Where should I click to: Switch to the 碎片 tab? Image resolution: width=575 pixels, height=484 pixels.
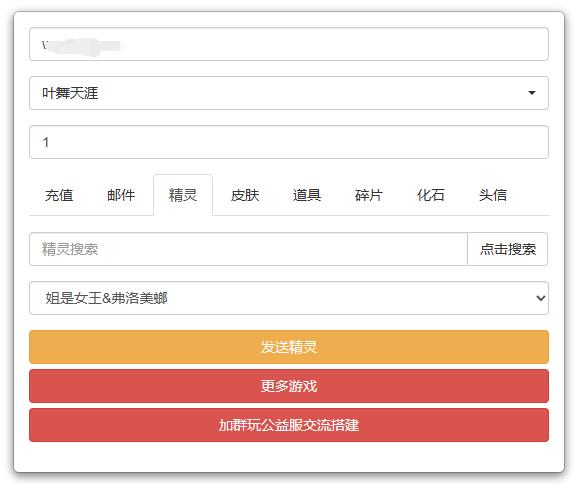pyautogui.click(x=369, y=195)
